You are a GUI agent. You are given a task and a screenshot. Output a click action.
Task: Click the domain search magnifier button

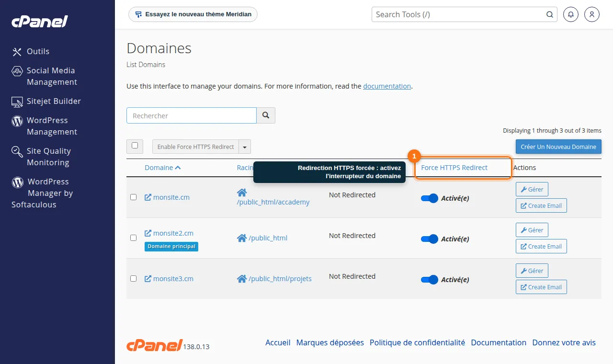(266, 115)
